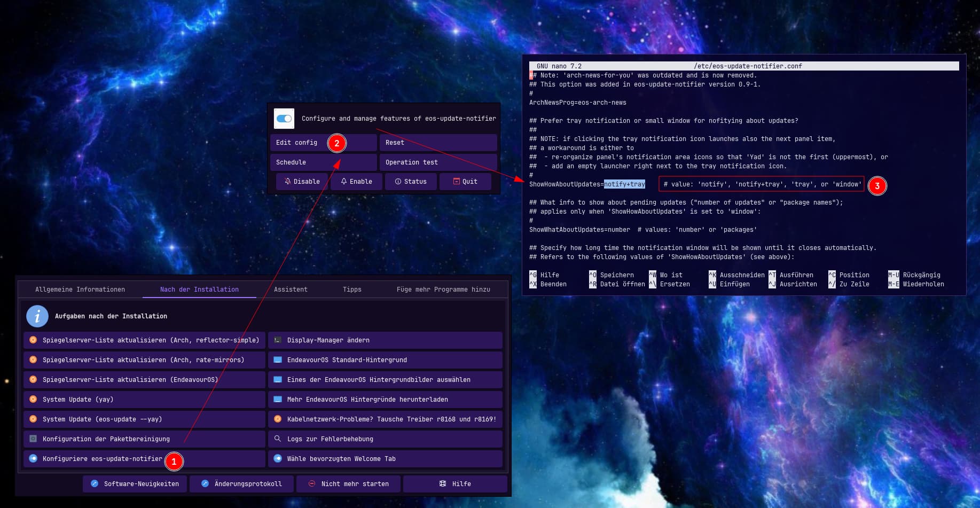Click Spiegelserver-Liste aktualisieren (EndeavourOS) button
Viewport: 980px width, 508px height.
145,380
